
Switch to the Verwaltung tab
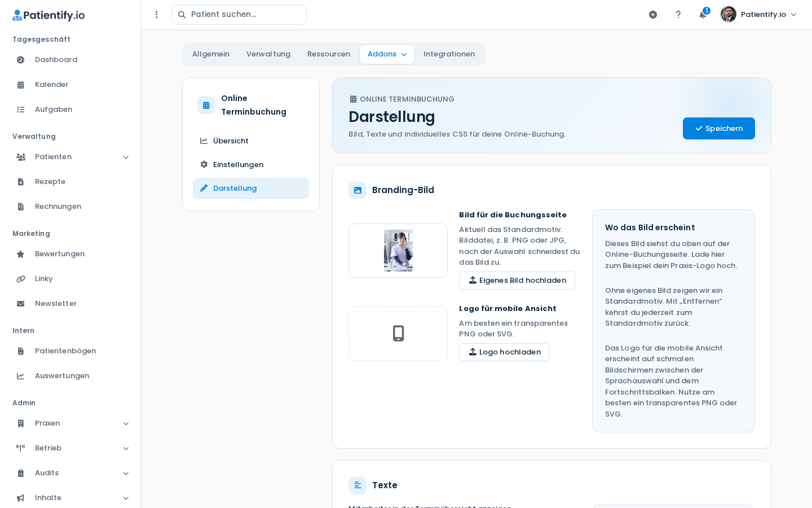(x=268, y=54)
